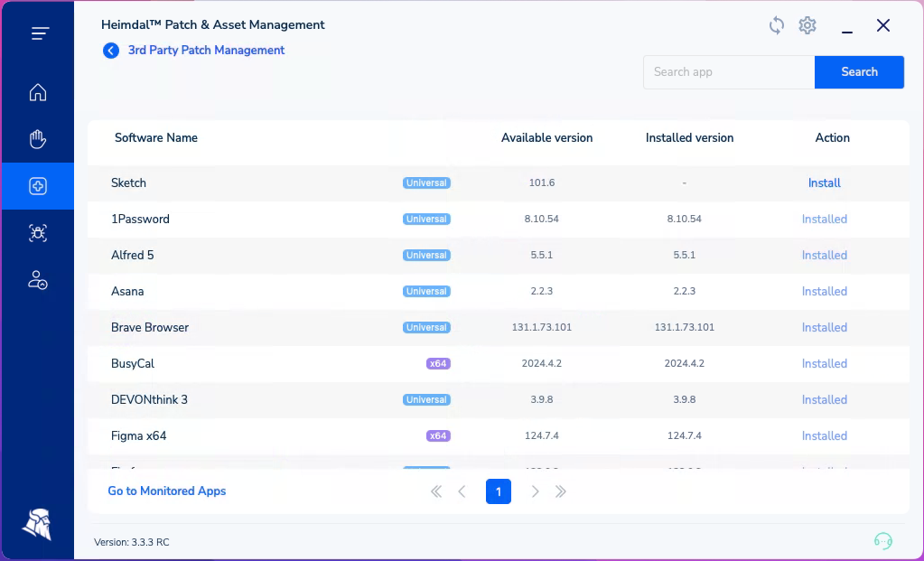The width and height of the screenshot is (924, 561).
Task: Click the Heimdal warrior logo
Action: pos(37,524)
